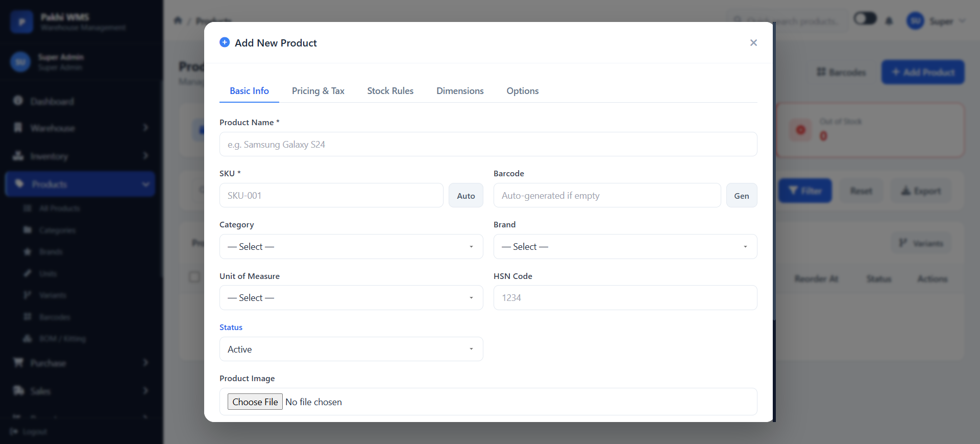Close the Add New Product dialog
Image resolution: width=980 pixels, height=444 pixels.
pyautogui.click(x=753, y=43)
